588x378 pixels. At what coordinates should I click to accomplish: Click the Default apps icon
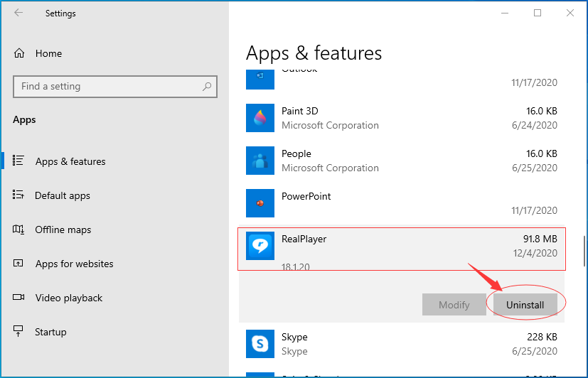pos(18,195)
